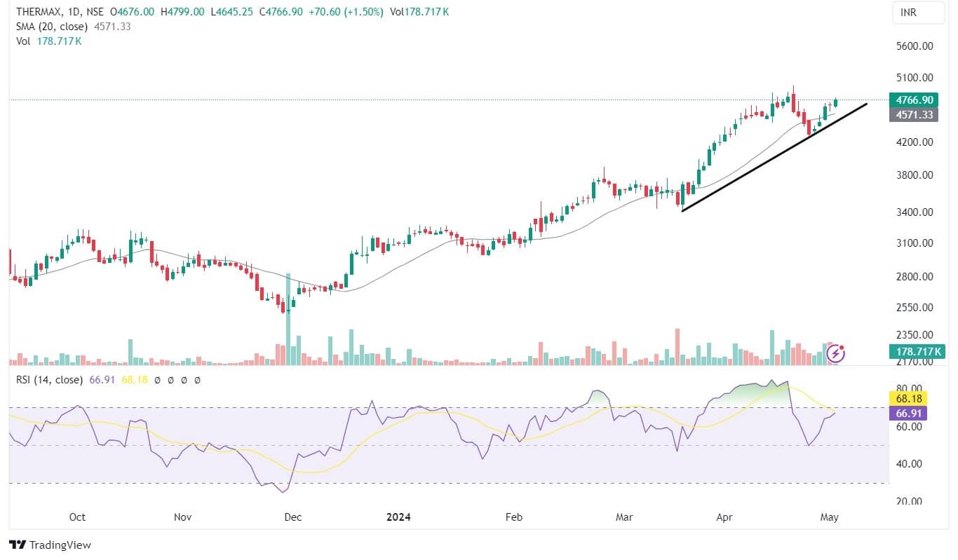The image size is (958, 560).
Task: Click the H4799.00 high value in the legend
Action: point(182,12)
